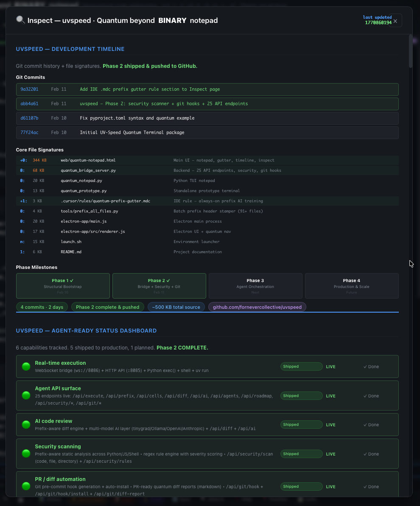The image size is (420, 506).
Task: Click Shipped progress bar for Agent API surface
Action: [301, 396]
